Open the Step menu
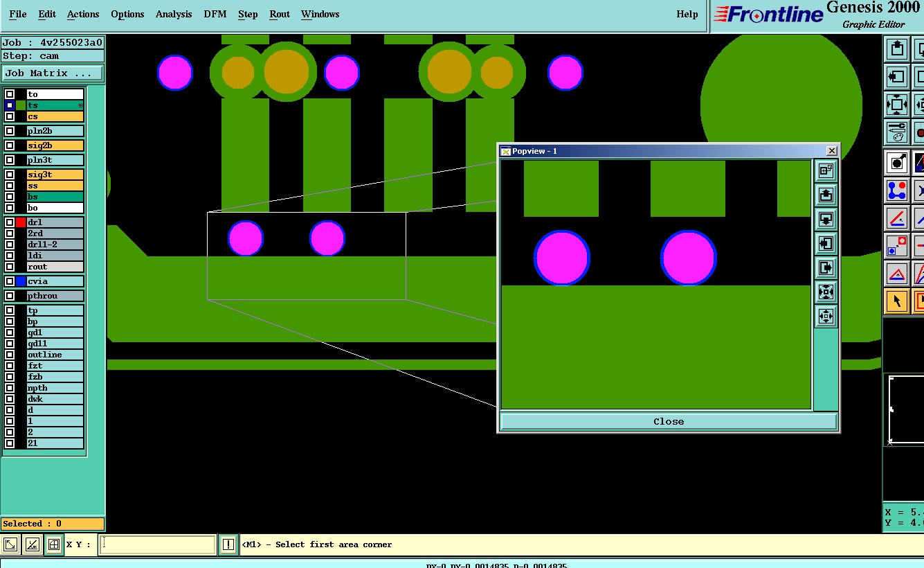The image size is (924, 568). [x=248, y=14]
